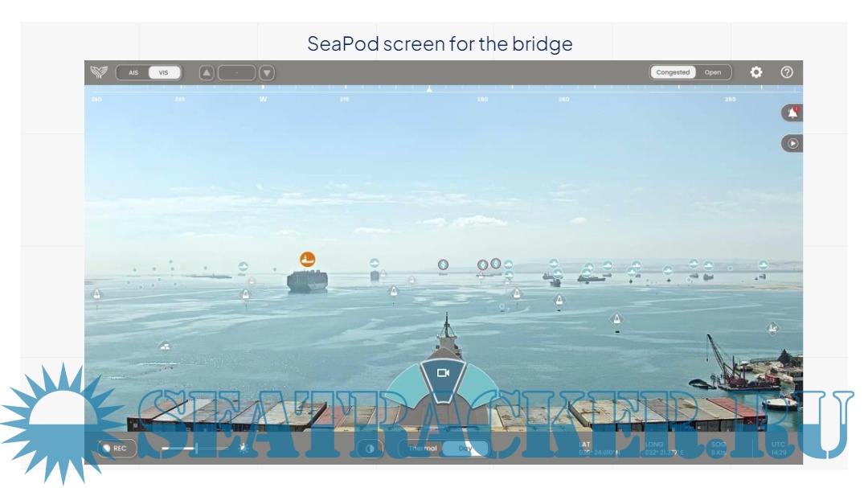
Task: Switch to the Thermal camera tab
Action: (x=423, y=448)
